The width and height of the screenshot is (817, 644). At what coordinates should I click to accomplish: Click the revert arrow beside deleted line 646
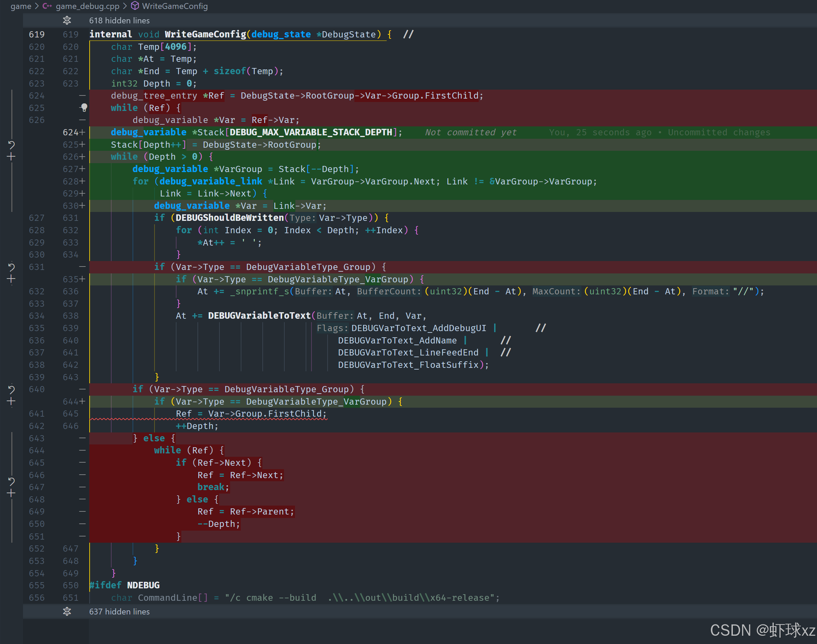(11, 481)
